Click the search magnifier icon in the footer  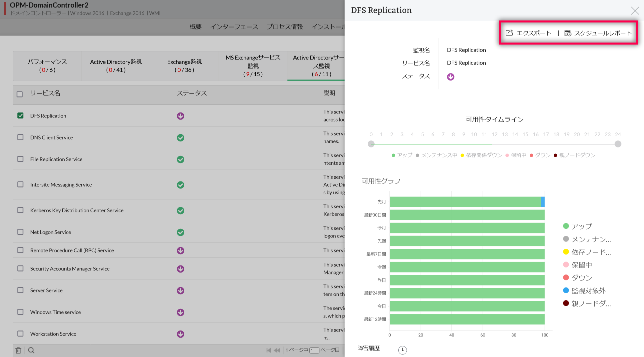click(31, 350)
